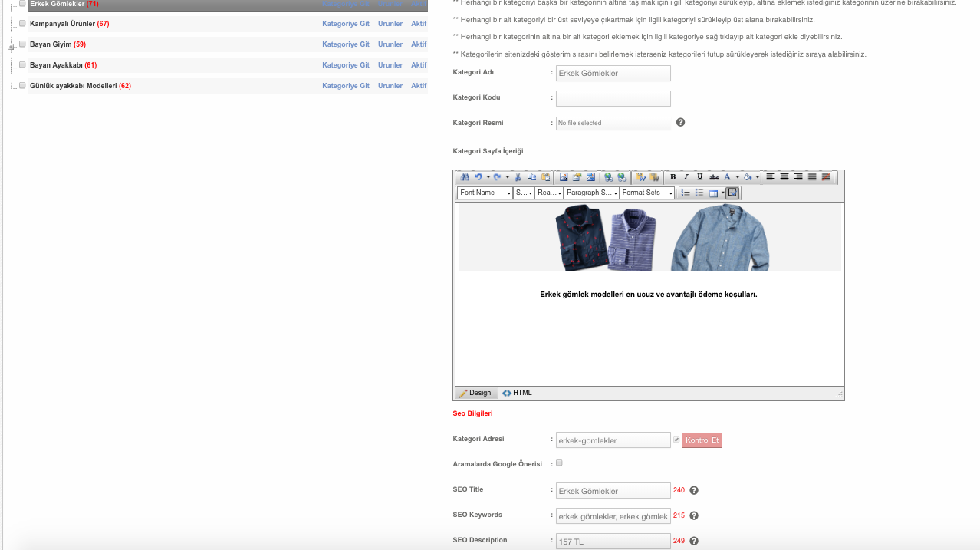
Task: Open Kategoriye Git for Günlük ayakkabı Modelleri
Action: tap(346, 86)
